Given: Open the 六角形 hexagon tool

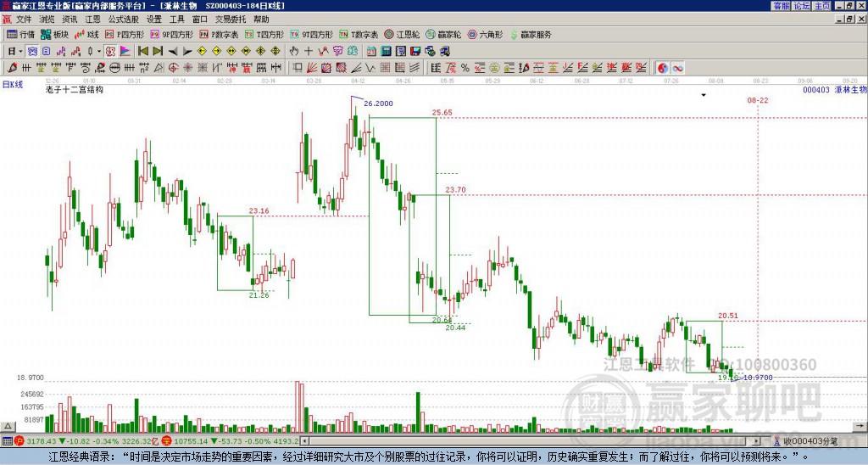Looking at the screenshot, I should click(x=485, y=34).
